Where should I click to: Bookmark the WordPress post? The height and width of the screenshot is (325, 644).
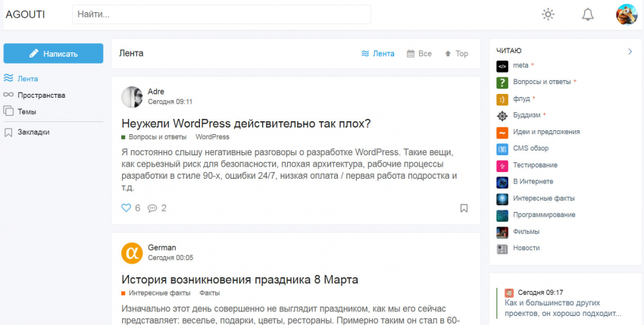[x=464, y=208]
